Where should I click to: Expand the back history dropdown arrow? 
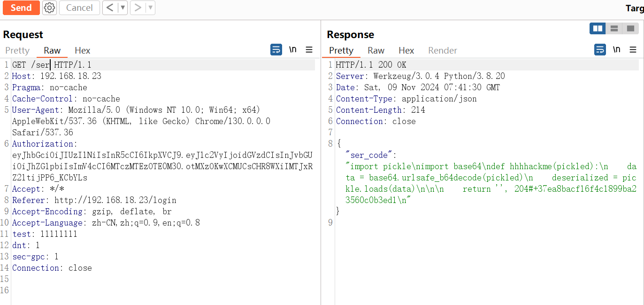point(122,8)
